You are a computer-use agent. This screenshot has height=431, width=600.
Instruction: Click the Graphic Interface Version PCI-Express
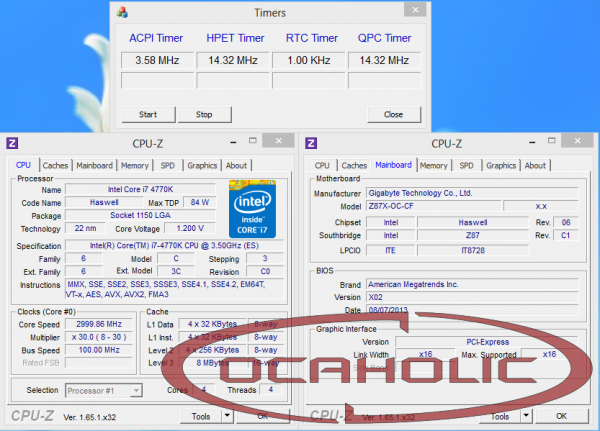click(x=487, y=342)
